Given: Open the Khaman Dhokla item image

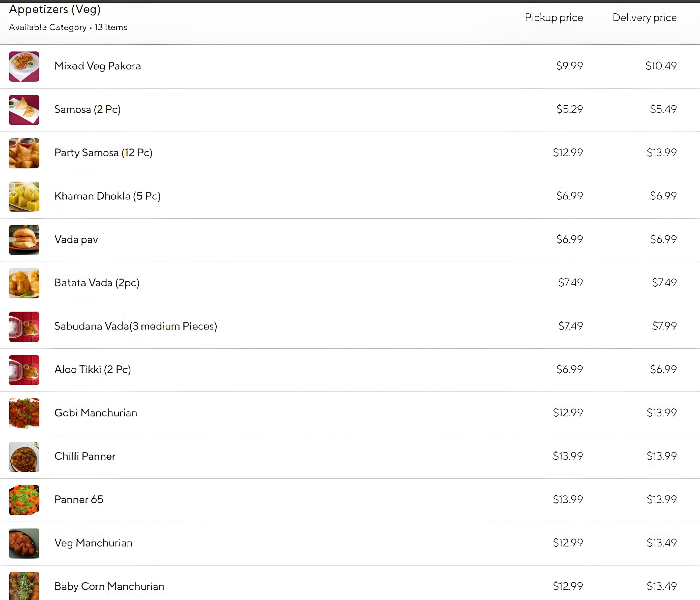Looking at the screenshot, I should tap(24, 196).
